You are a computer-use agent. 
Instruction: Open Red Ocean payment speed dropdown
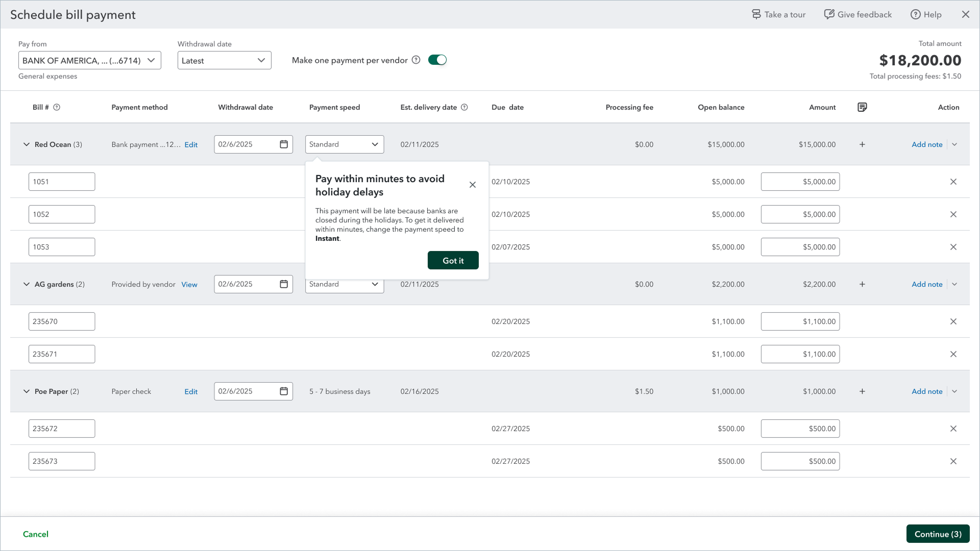pyautogui.click(x=345, y=144)
